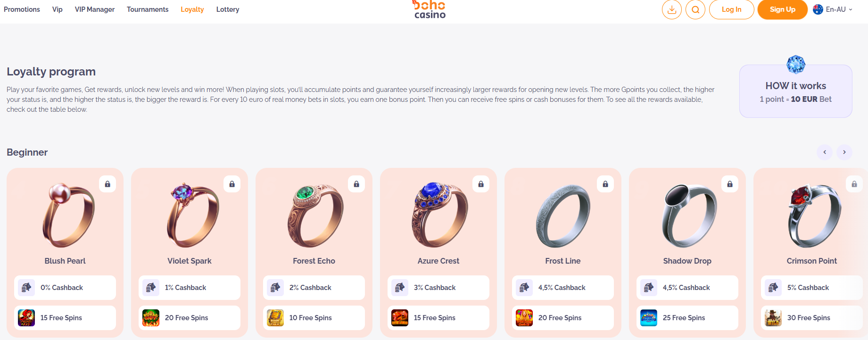
Task: Open search with magnifier icon
Action: (695, 9)
